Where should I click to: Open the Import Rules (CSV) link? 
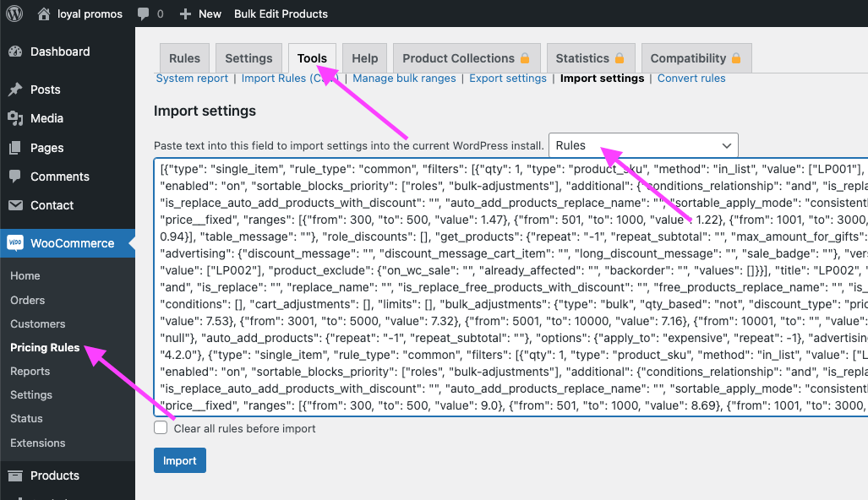click(290, 79)
